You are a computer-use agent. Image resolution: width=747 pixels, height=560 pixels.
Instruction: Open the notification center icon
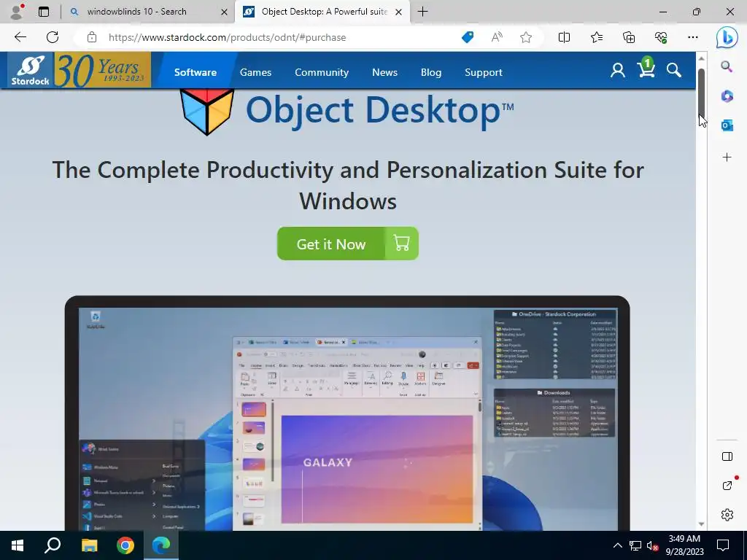[723, 545]
